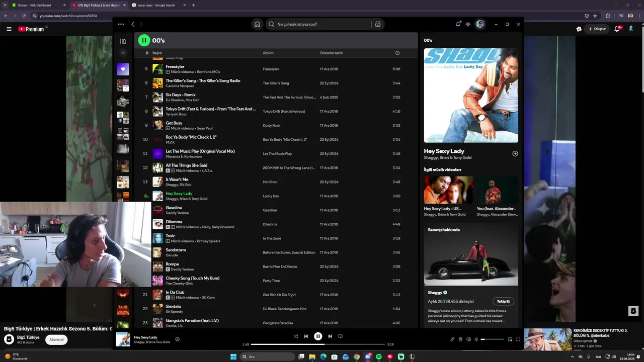Create a new playlist with the plus icon
Image resolution: width=644 pixels, height=362 pixels.
(x=123, y=53)
